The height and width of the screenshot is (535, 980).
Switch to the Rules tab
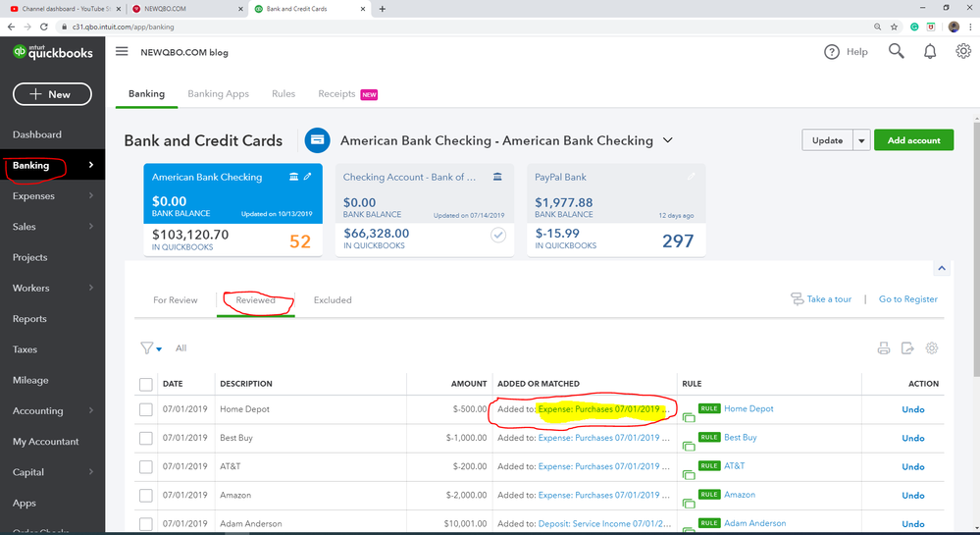tap(284, 94)
